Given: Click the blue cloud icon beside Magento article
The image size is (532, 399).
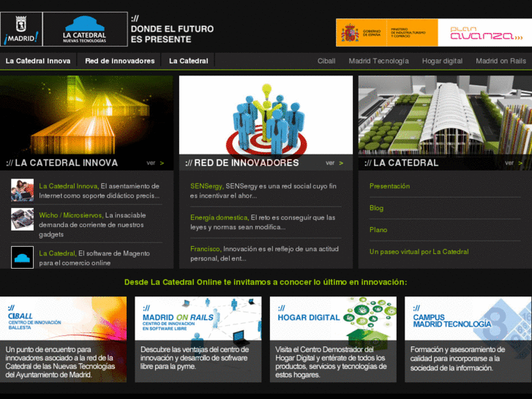Looking at the screenshot, I should tap(22, 258).
